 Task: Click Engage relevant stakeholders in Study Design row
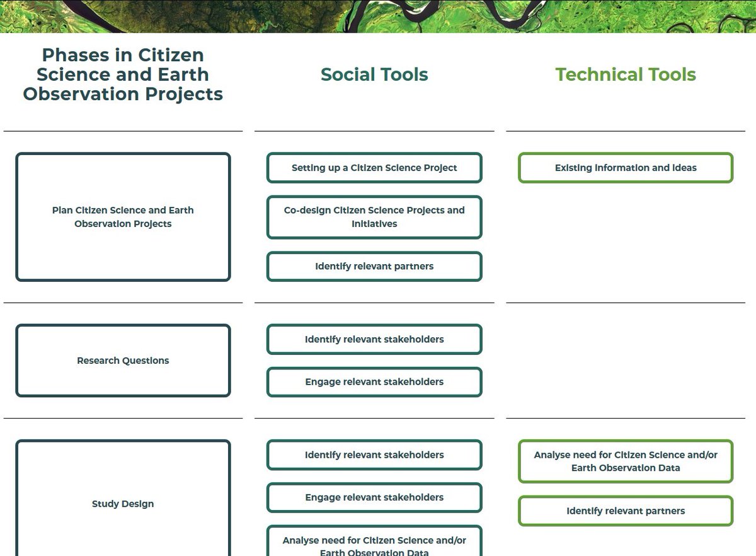(374, 497)
